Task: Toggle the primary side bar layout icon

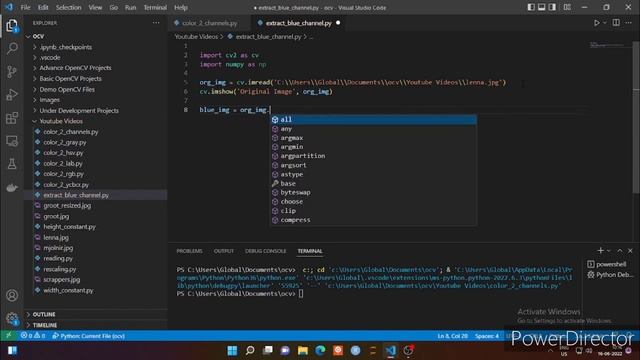Action: coord(531,7)
